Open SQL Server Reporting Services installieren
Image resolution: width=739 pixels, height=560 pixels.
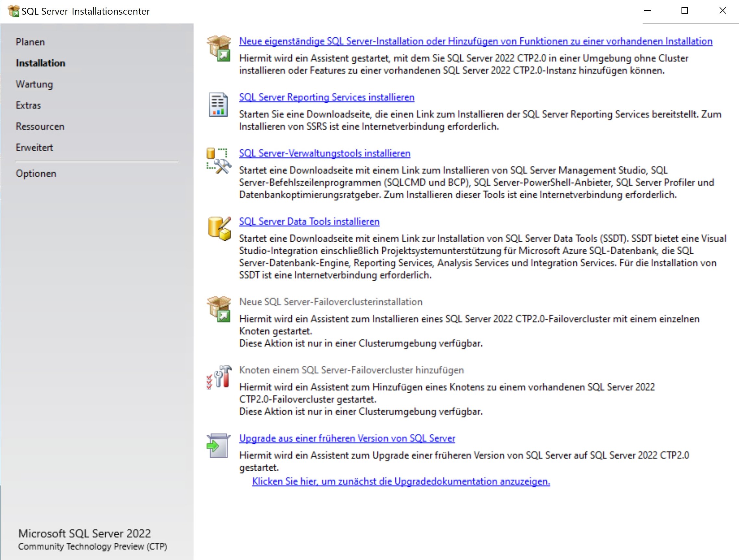pos(326,97)
